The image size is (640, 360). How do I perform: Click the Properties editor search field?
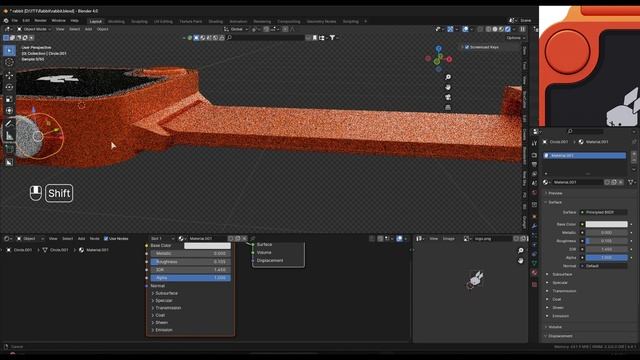(x=586, y=131)
